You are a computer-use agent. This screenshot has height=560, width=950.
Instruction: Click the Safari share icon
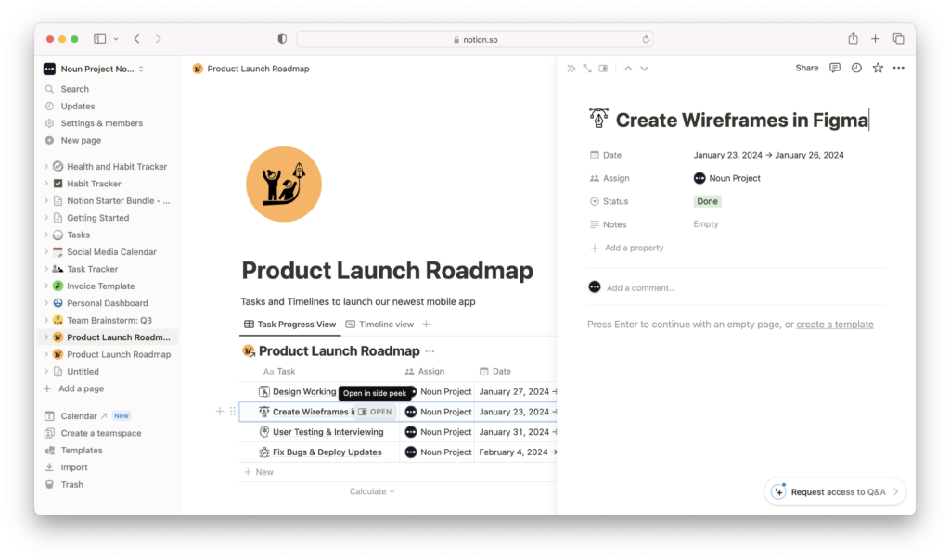pyautogui.click(x=854, y=39)
